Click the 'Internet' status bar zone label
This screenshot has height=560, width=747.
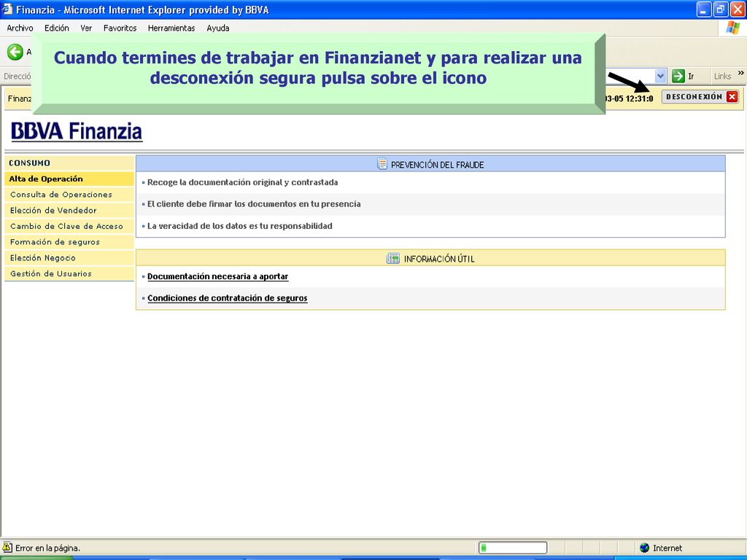[667, 548]
